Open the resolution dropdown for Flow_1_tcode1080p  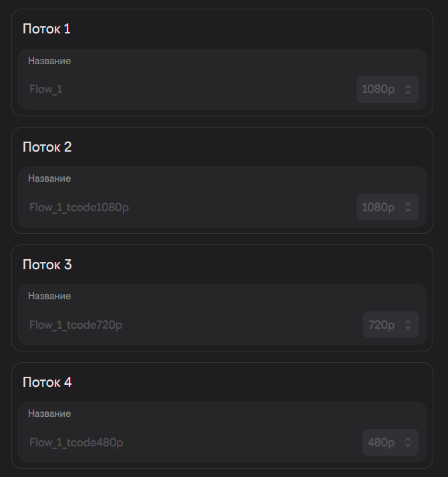pos(387,207)
